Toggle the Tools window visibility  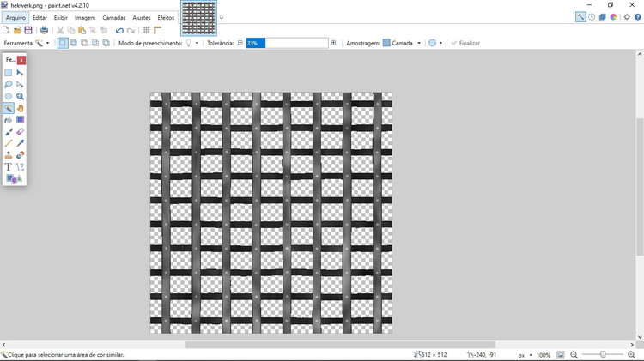tap(580, 17)
